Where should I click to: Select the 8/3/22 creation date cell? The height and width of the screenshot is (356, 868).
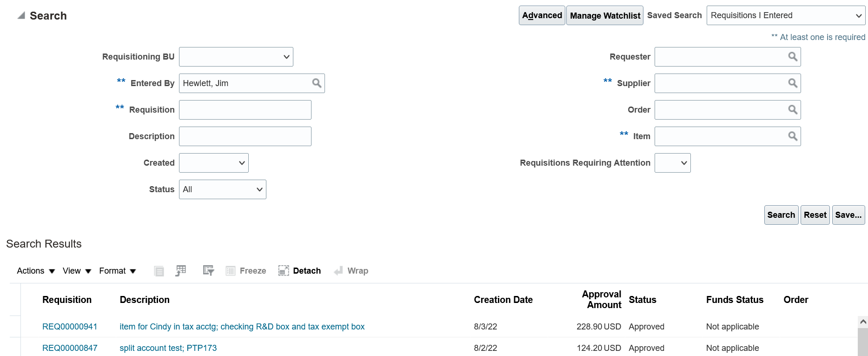(485, 327)
